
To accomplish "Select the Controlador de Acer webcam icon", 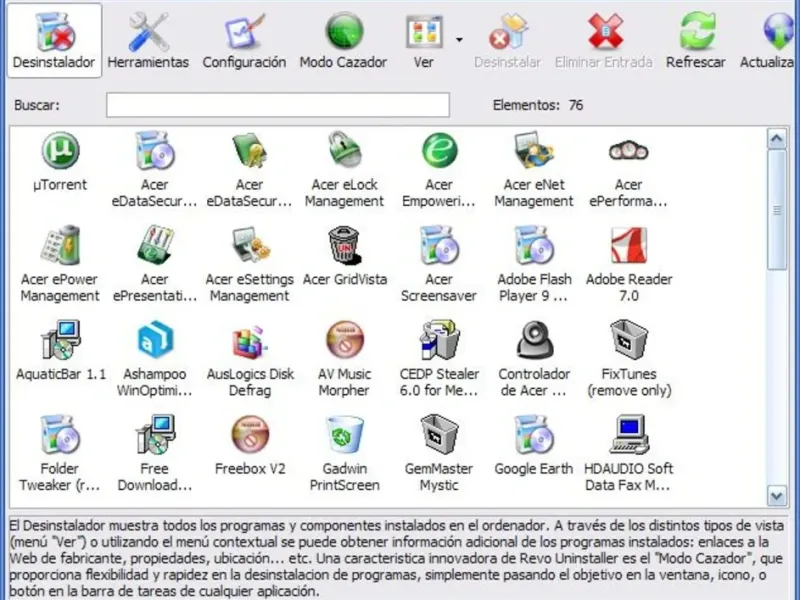I will (x=534, y=340).
